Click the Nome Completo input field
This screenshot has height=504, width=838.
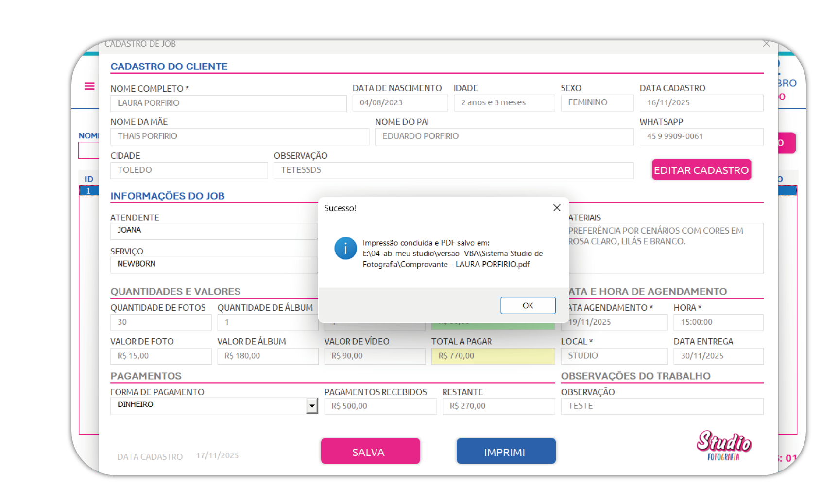pyautogui.click(x=228, y=103)
